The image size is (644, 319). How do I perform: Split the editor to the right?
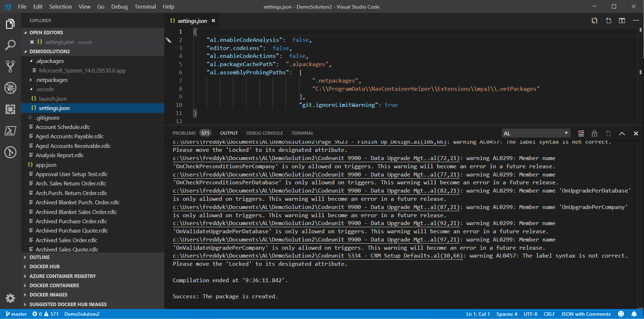[622, 21]
